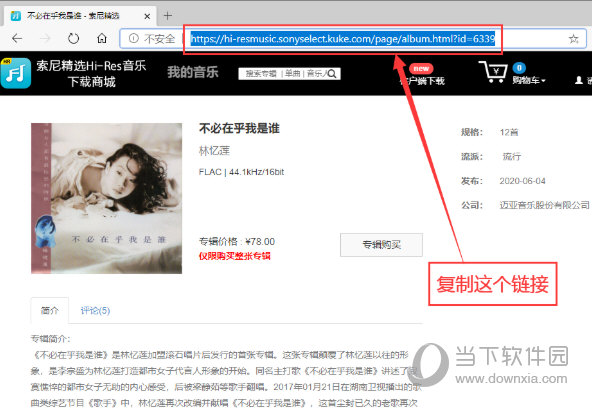592x408 pixels.
Task: Click the red 仅限购买整张专辑 notice
Action: coord(234,256)
